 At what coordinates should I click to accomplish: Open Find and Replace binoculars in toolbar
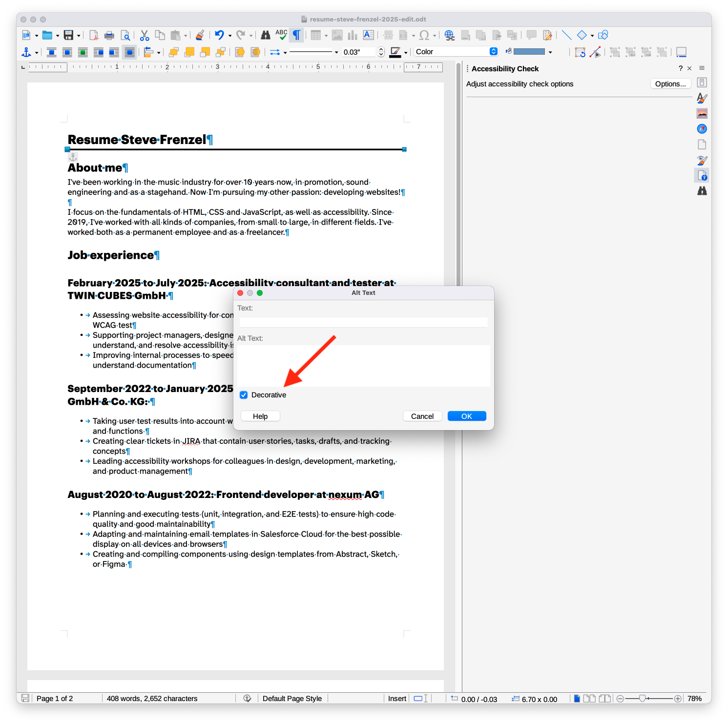tap(265, 35)
